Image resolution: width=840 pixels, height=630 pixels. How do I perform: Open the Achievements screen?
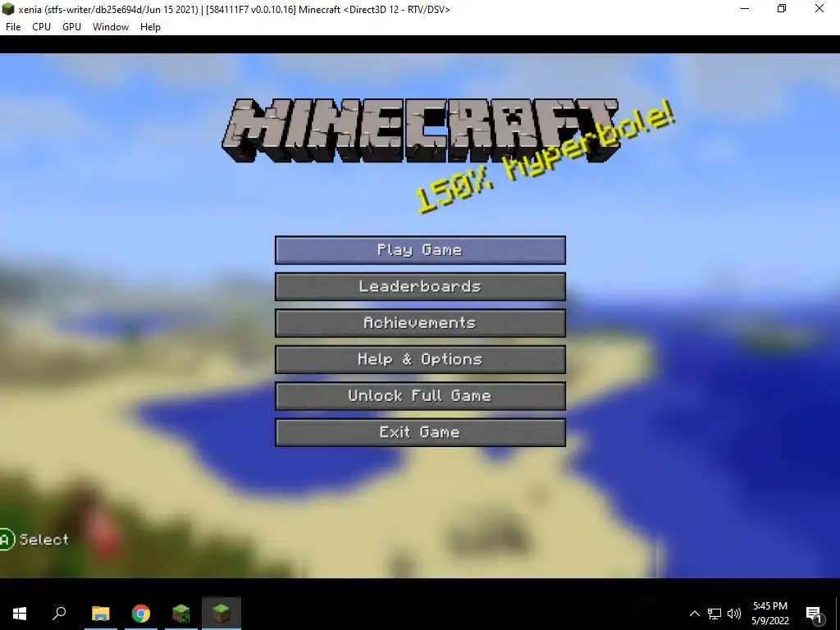coord(420,323)
